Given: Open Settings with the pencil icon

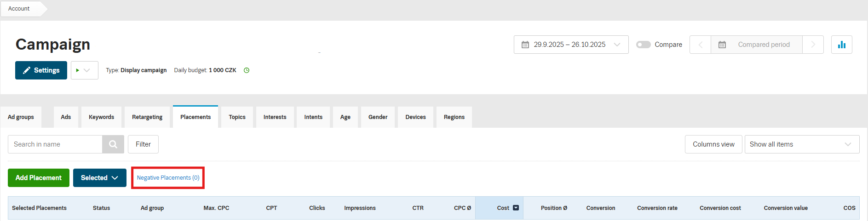Looking at the screenshot, I should coord(41,70).
